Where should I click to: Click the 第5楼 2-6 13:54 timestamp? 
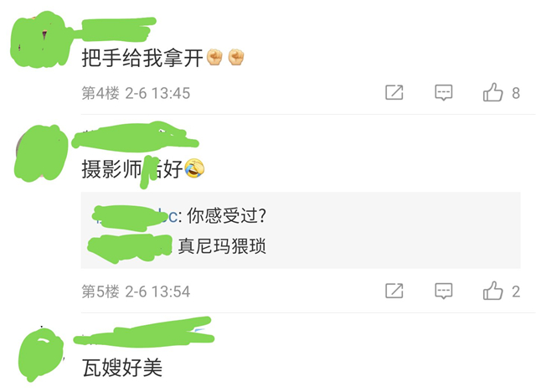coord(136,291)
